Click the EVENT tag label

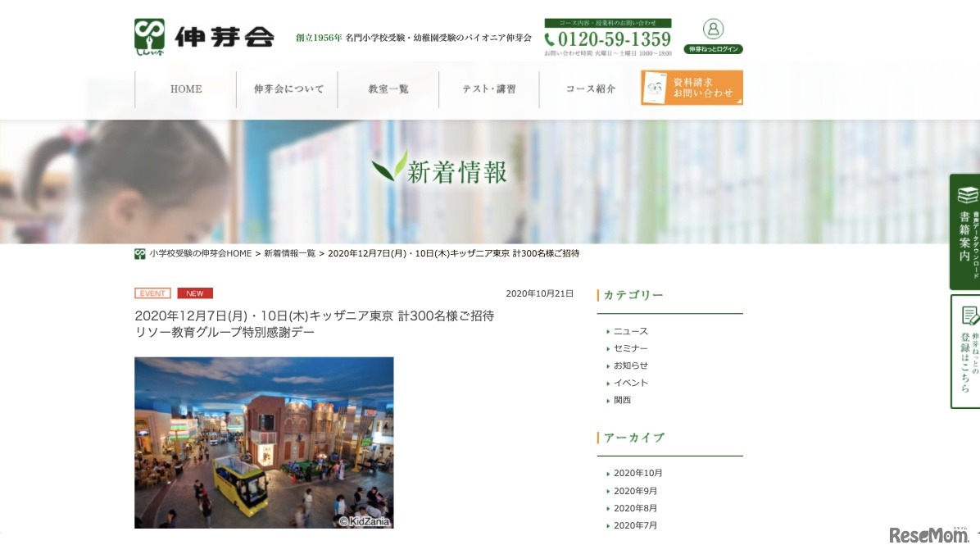[152, 293]
